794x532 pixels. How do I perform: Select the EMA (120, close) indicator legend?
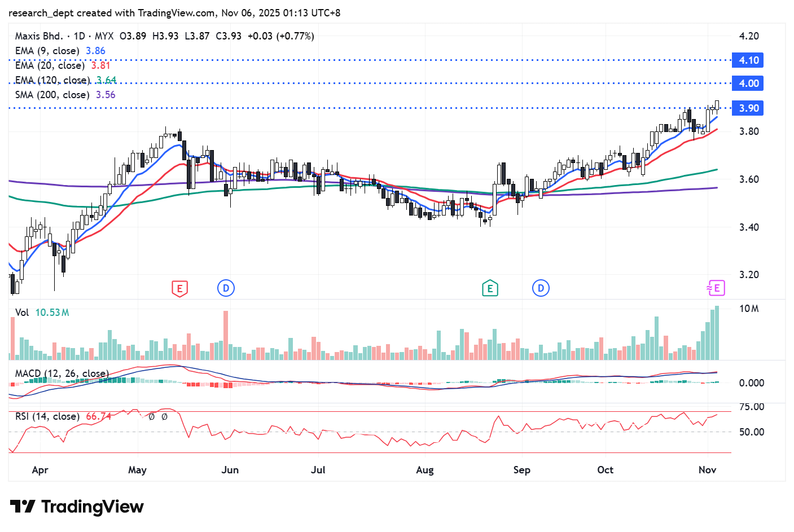click(x=52, y=80)
